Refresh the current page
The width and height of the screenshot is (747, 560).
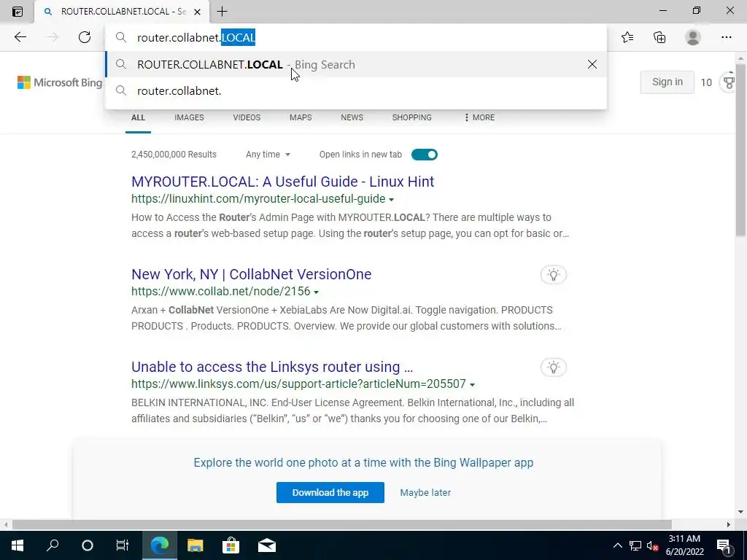[x=85, y=37]
